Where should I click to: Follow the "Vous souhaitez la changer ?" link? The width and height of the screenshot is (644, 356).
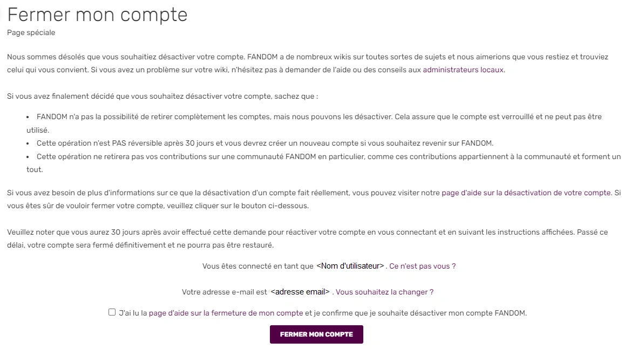384,292
